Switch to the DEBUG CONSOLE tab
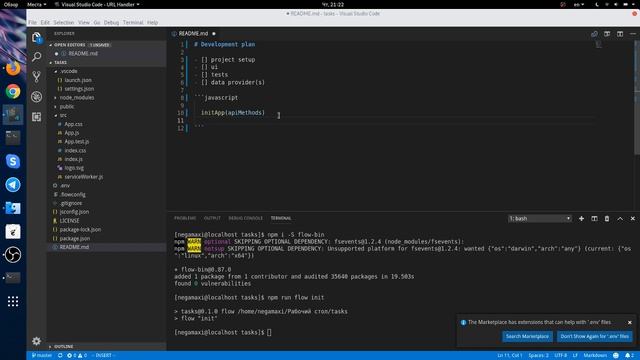The image size is (640, 360). [x=246, y=218]
